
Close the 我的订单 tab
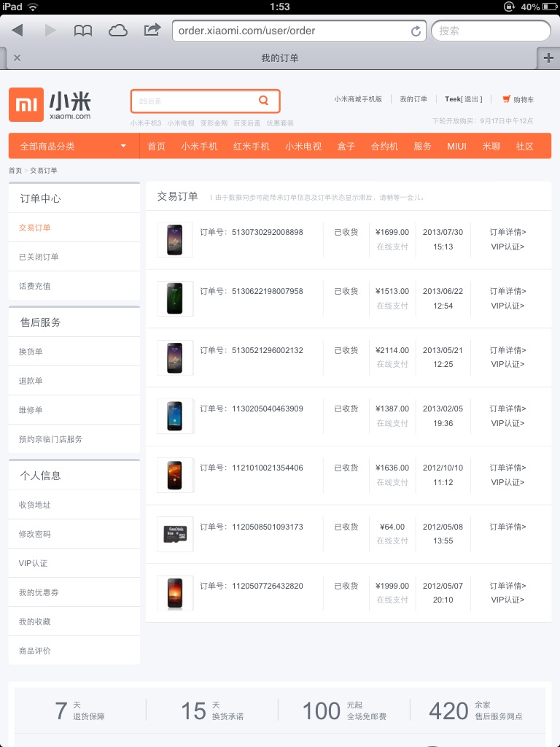(17, 58)
